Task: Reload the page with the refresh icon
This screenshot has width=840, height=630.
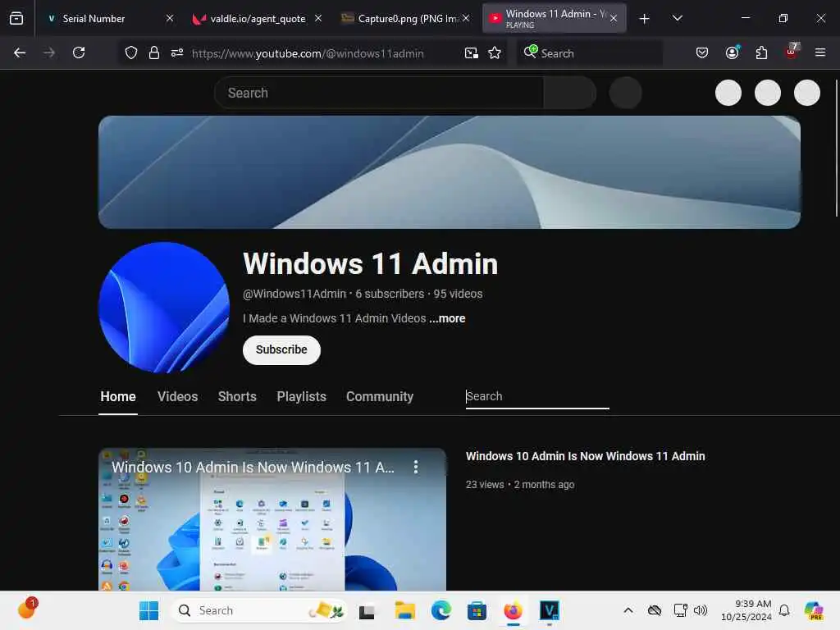Action: click(x=79, y=52)
